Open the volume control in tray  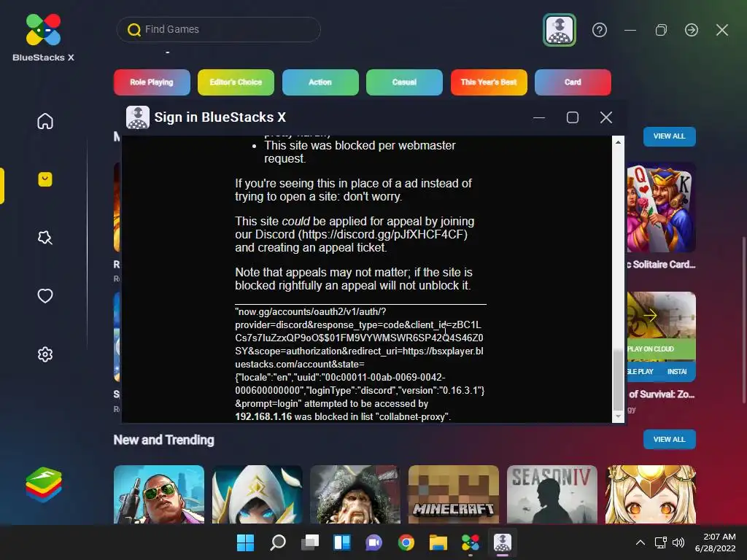678,542
